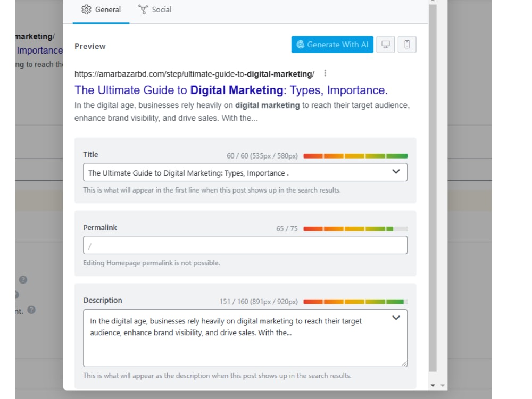Click Generate With AI button
This screenshot has width=532, height=399.
[332, 45]
